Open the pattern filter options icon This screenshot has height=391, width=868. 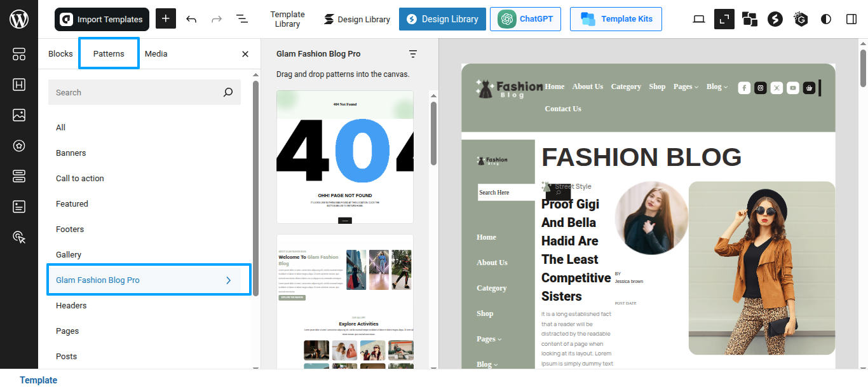[x=413, y=54]
